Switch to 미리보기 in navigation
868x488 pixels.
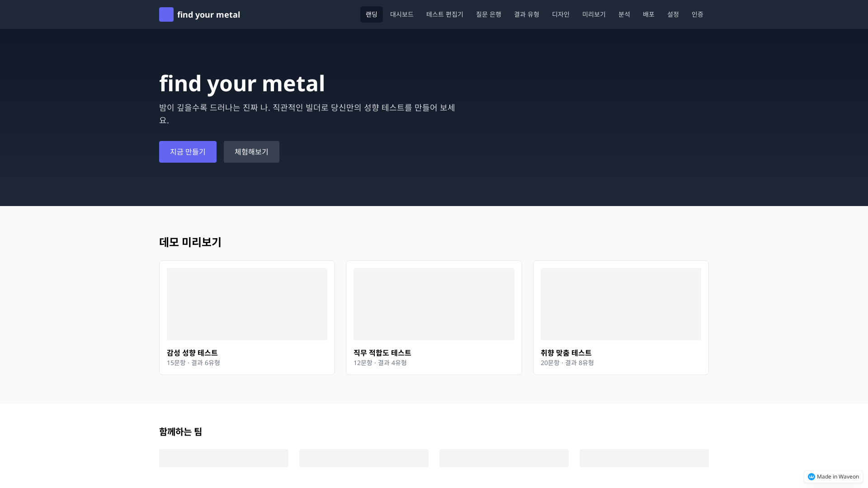(x=594, y=14)
